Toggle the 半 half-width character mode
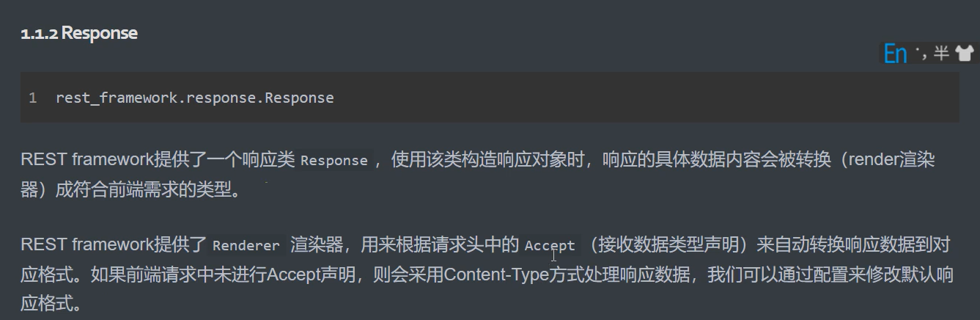Image resolution: width=980 pixels, height=320 pixels. point(941,53)
